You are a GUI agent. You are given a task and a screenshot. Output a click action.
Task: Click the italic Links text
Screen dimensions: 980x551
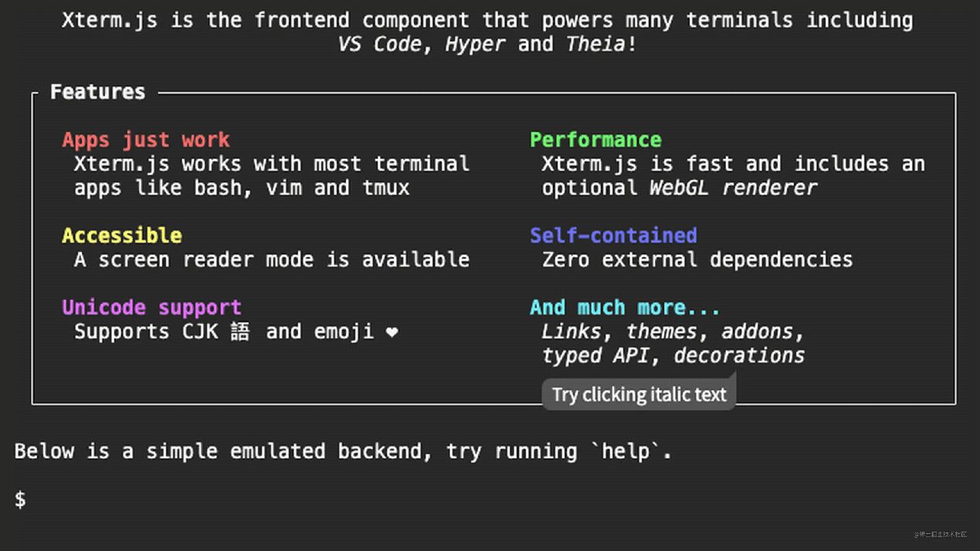tap(571, 332)
